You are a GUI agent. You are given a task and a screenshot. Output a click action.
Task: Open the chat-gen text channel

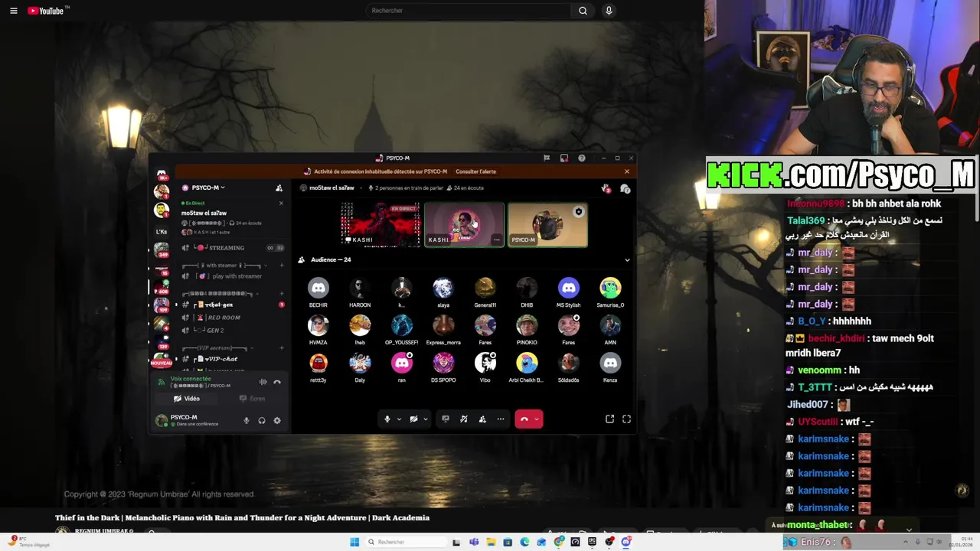[233, 305]
